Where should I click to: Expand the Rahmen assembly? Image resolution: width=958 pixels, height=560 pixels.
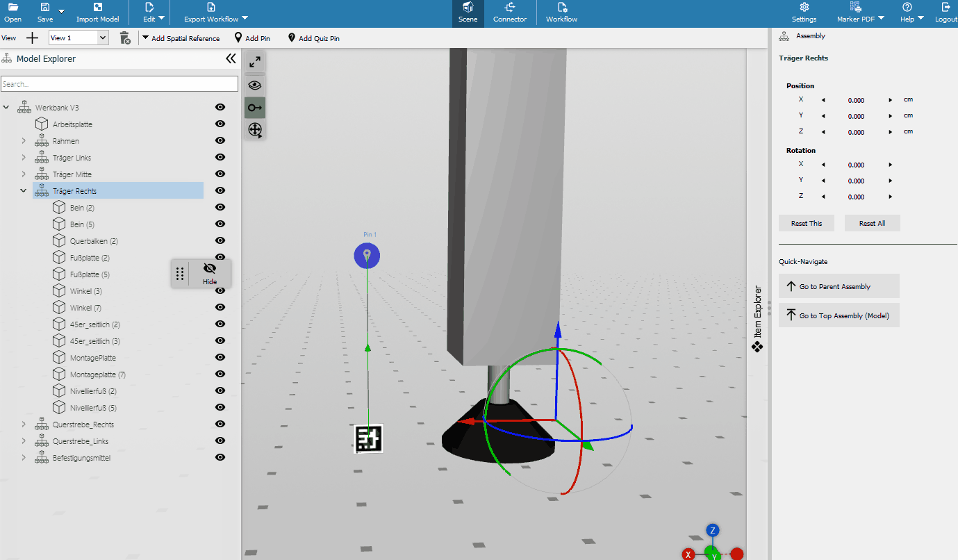tap(24, 141)
